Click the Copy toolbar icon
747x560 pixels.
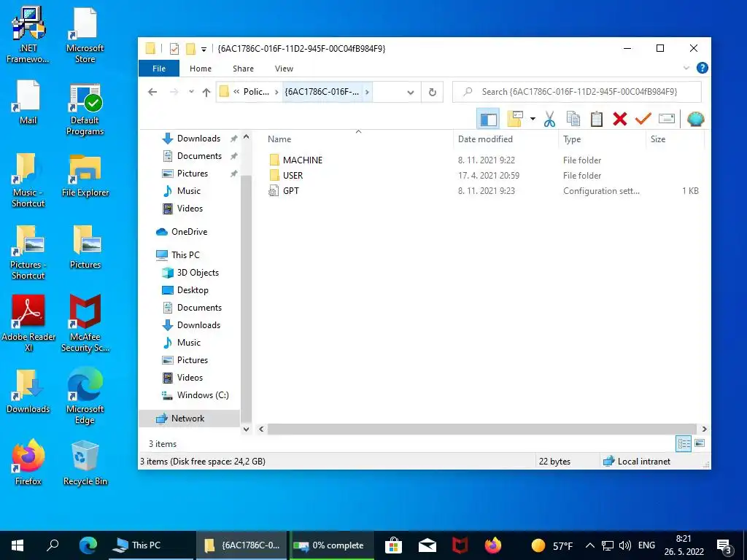573,119
